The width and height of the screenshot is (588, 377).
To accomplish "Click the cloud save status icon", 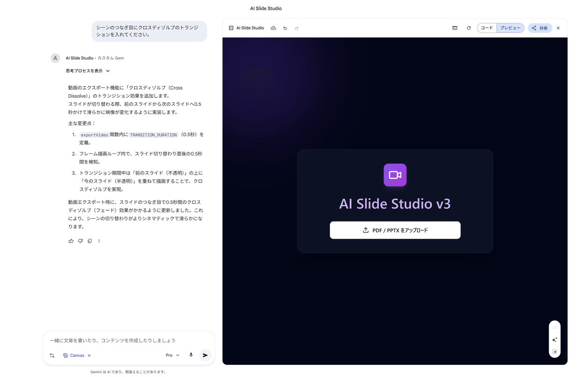I will pos(273,28).
